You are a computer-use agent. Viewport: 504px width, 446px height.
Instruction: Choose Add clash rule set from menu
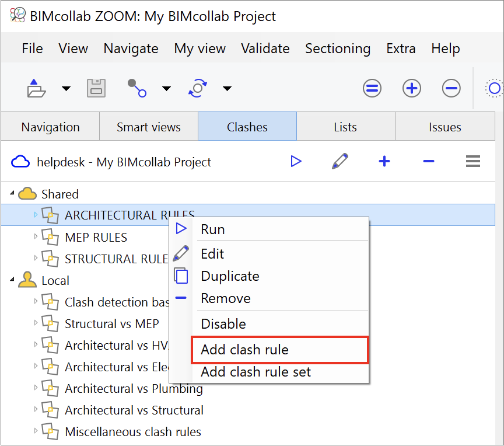pos(269,372)
